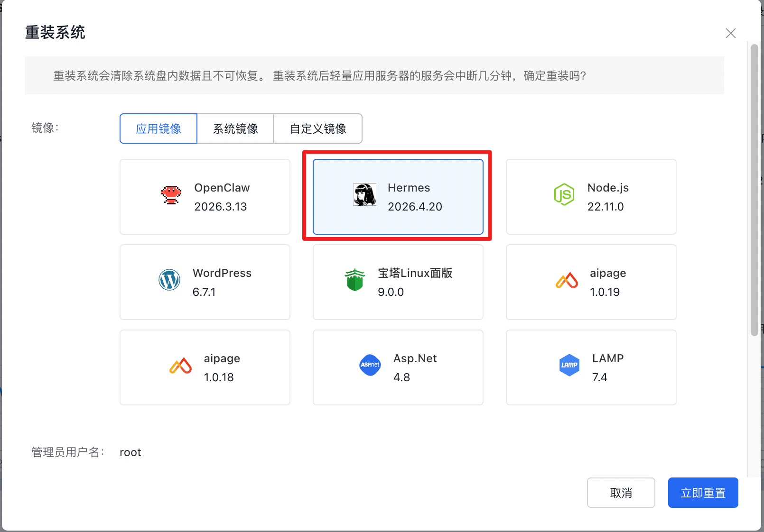The width and height of the screenshot is (764, 532).
Task: Click the version text 2026.4.20
Action: tap(415, 207)
